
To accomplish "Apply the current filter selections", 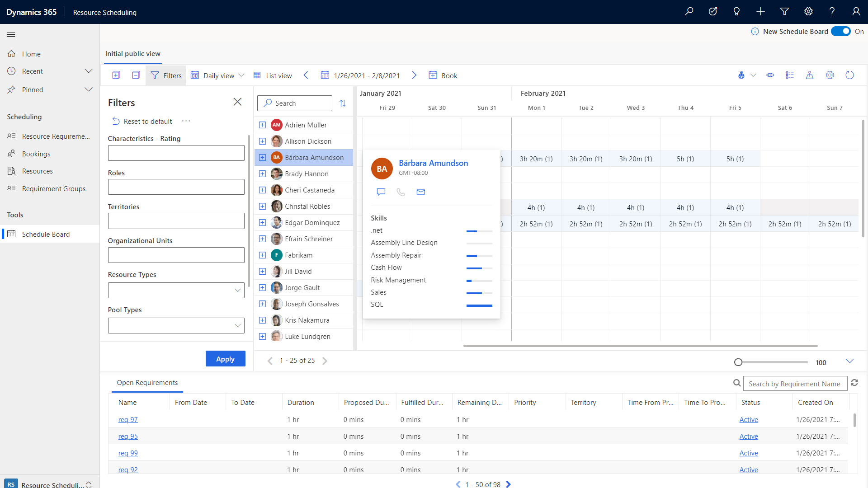I will [225, 358].
